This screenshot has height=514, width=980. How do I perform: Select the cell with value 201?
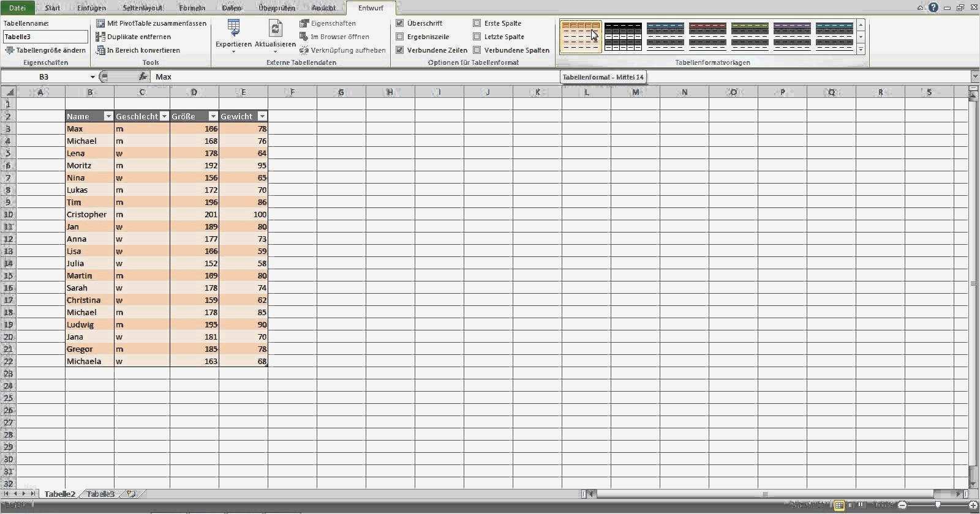pos(194,214)
